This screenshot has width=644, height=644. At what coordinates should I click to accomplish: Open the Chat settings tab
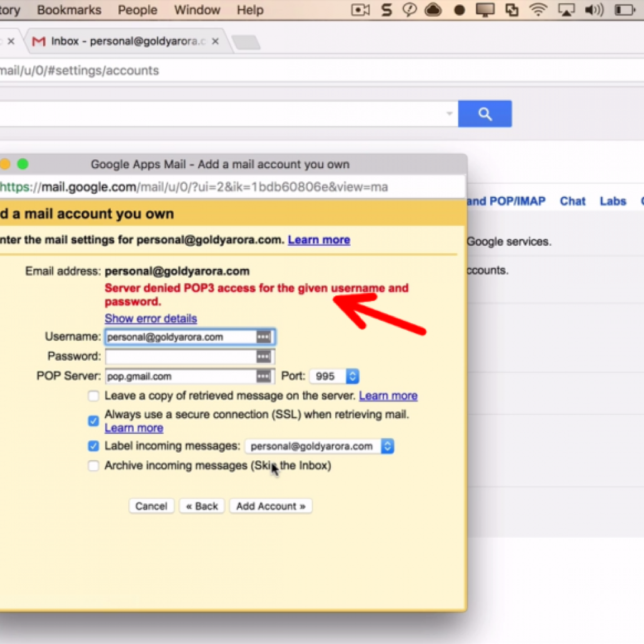(x=573, y=201)
